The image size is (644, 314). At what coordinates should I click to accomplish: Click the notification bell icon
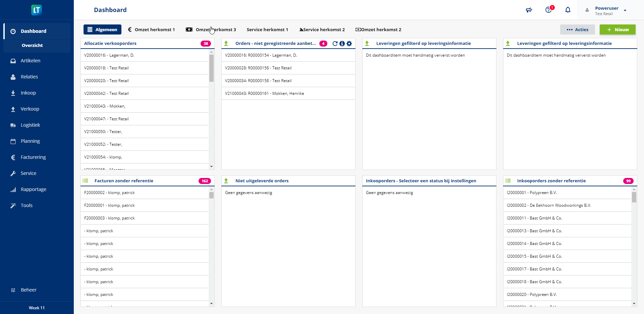click(568, 10)
